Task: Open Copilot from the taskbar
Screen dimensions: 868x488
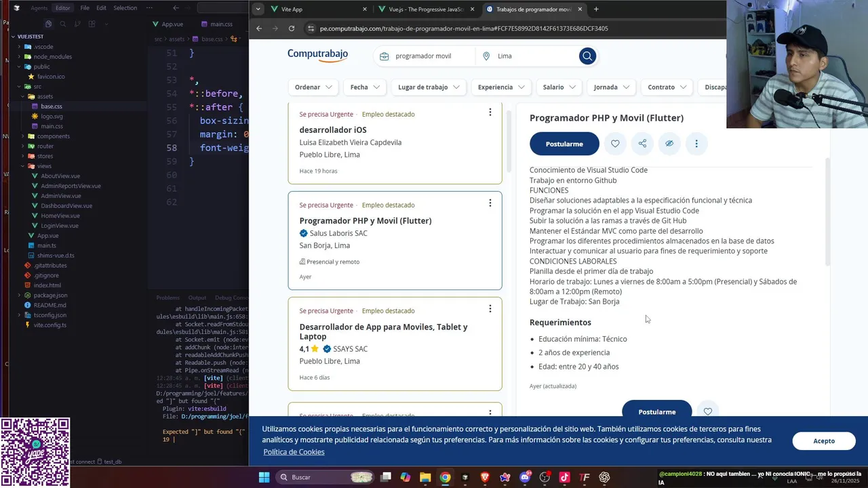Action: (x=406, y=477)
